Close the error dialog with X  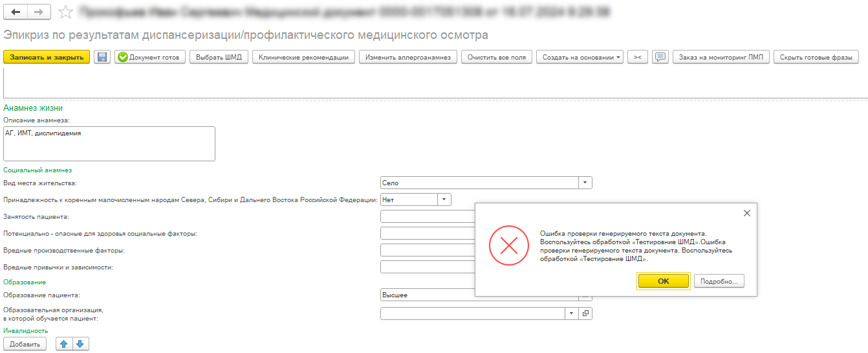coord(746,213)
